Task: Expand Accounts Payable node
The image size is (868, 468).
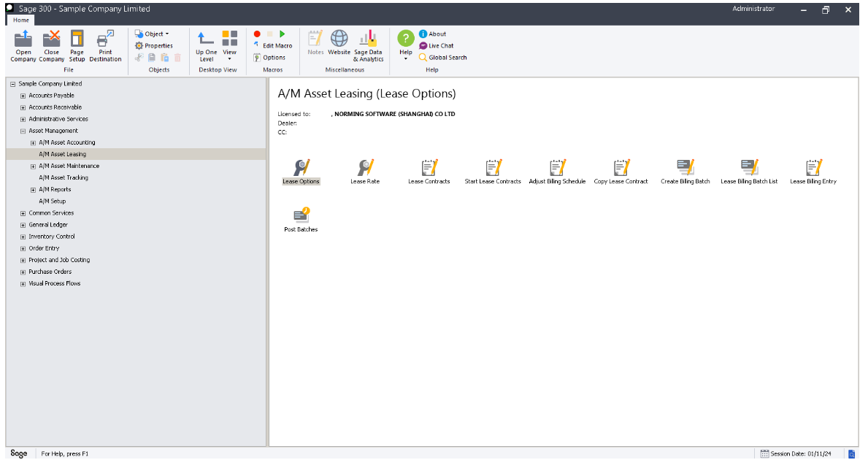Action: [23, 96]
